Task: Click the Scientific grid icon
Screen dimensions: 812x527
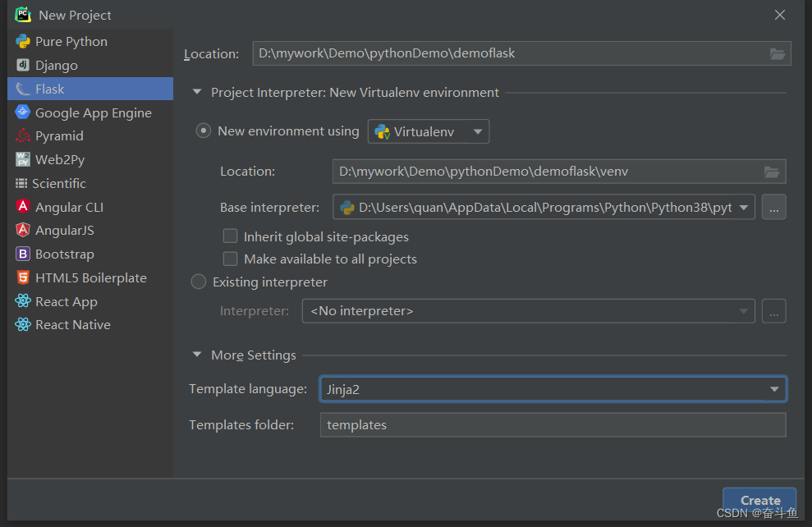Action: click(21, 183)
